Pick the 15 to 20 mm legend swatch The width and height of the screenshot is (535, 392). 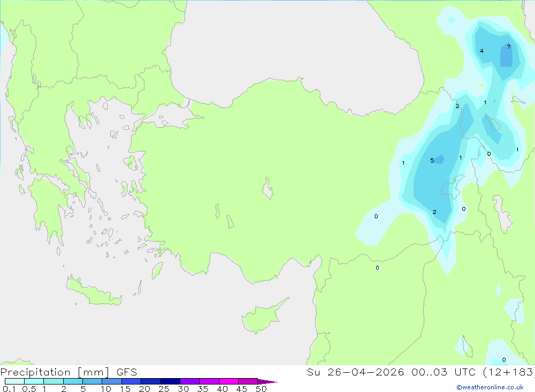[131, 381]
